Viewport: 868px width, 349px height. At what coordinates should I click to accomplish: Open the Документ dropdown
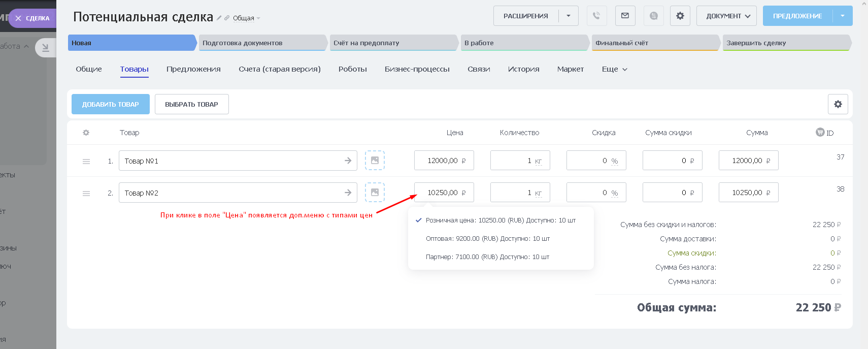[726, 16]
